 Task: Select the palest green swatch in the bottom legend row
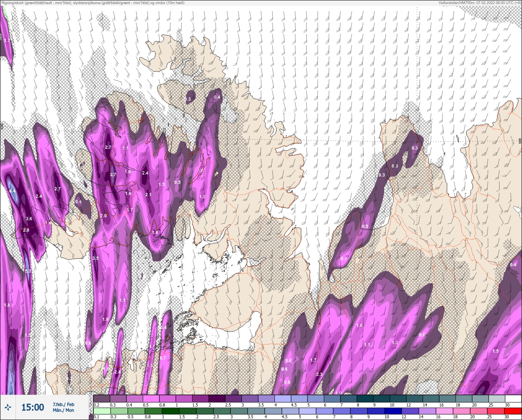(102, 411)
